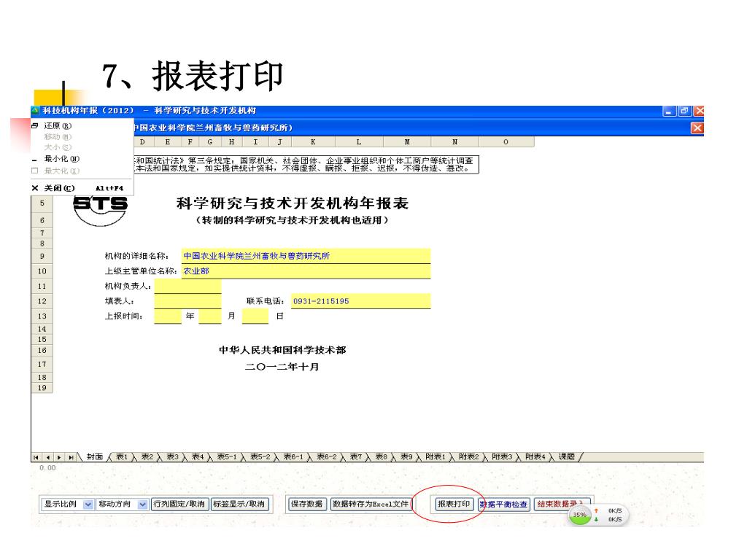This screenshot has width=747, height=560.
Task: Click the STS logo on cover
Action: [x=101, y=210]
